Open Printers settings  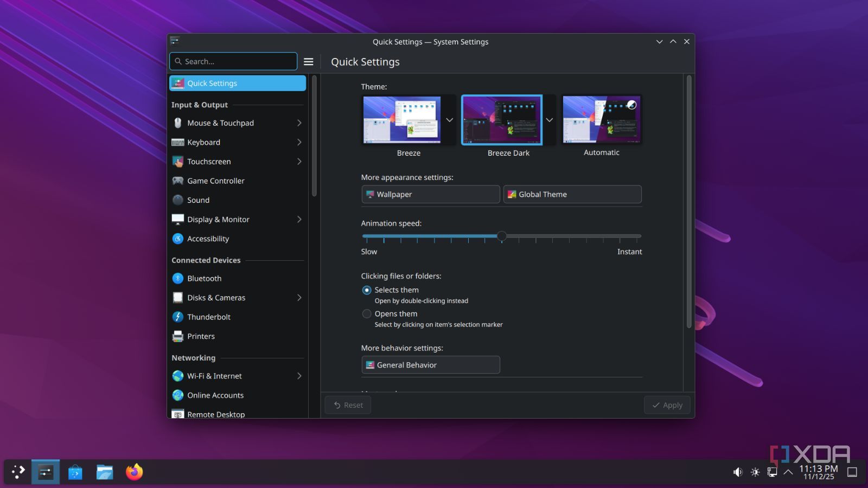click(x=238, y=336)
